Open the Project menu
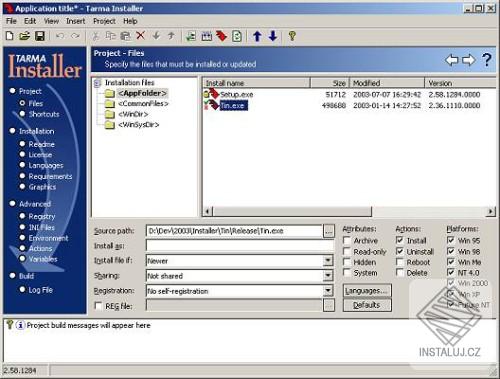 (104, 21)
